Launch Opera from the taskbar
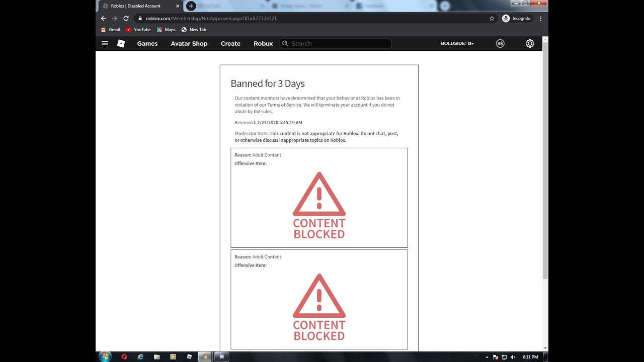Screen dimensions: 644x362 pos(124,356)
